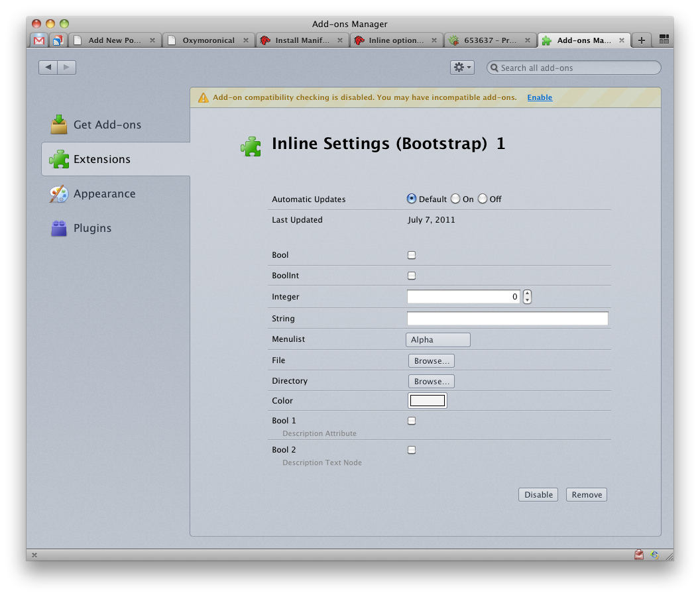This screenshot has width=700, height=597.
Task: Select Default for Automatic Updates
Action: pos(411,199)
